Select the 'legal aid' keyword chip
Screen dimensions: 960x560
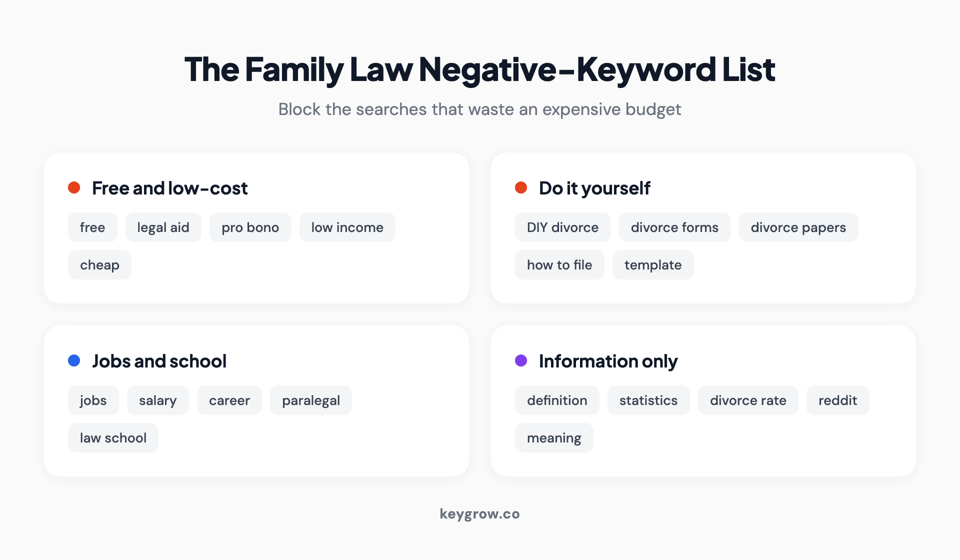pos(163,227)
